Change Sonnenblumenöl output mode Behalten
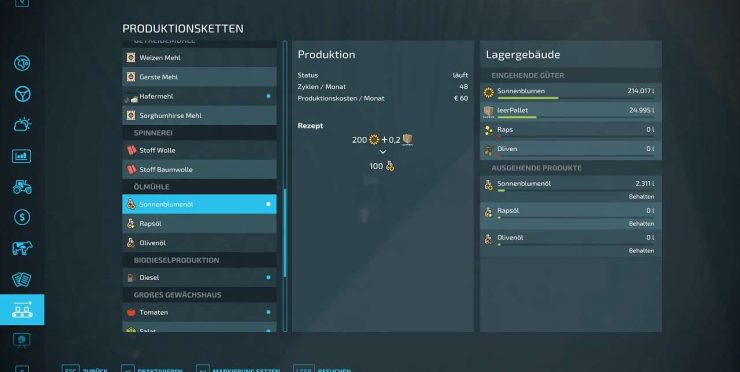The height and width of the screenshot is (372, 740). (641, 196)
